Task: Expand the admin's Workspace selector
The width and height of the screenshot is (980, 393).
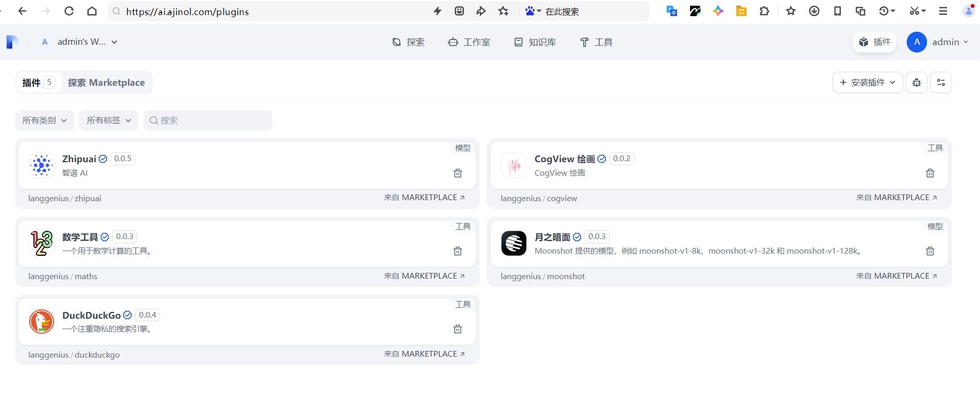Action: click(x=80, y=42)
